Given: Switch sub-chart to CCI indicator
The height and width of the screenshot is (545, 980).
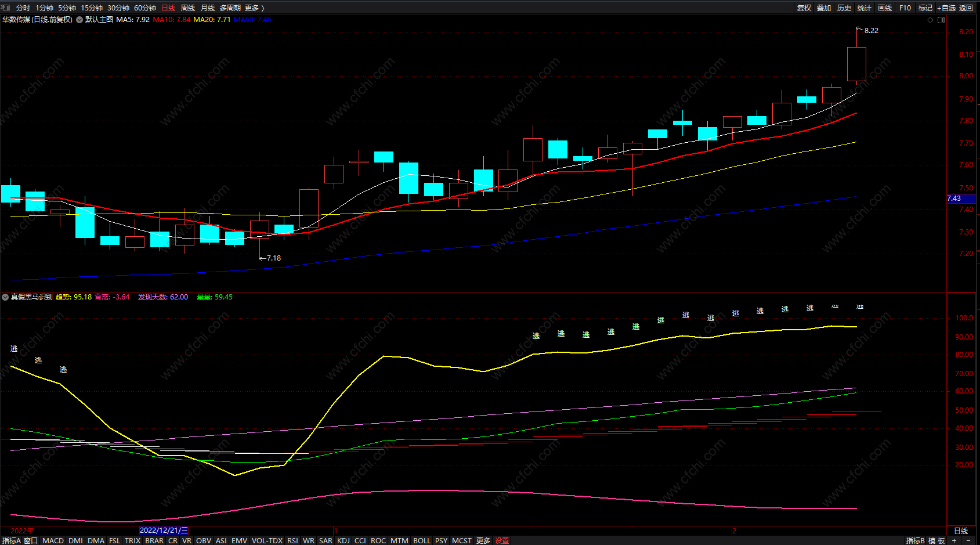Looking at the screenshot, I should (x=360, y=540).
